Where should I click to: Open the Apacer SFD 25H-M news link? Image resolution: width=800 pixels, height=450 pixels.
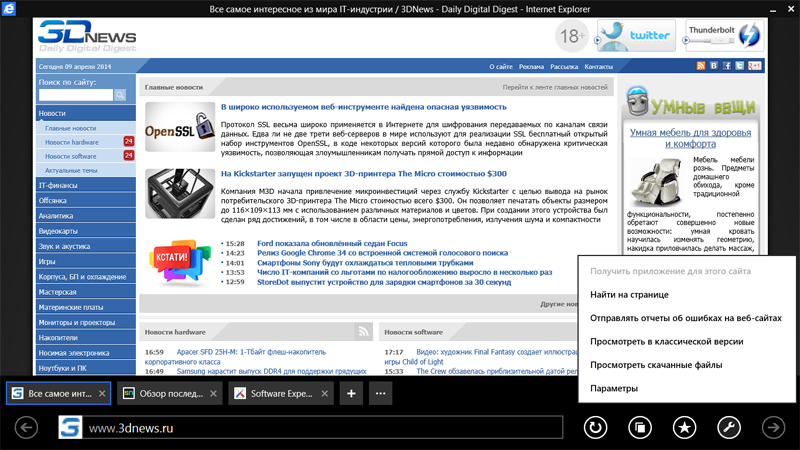click(235, 357)
